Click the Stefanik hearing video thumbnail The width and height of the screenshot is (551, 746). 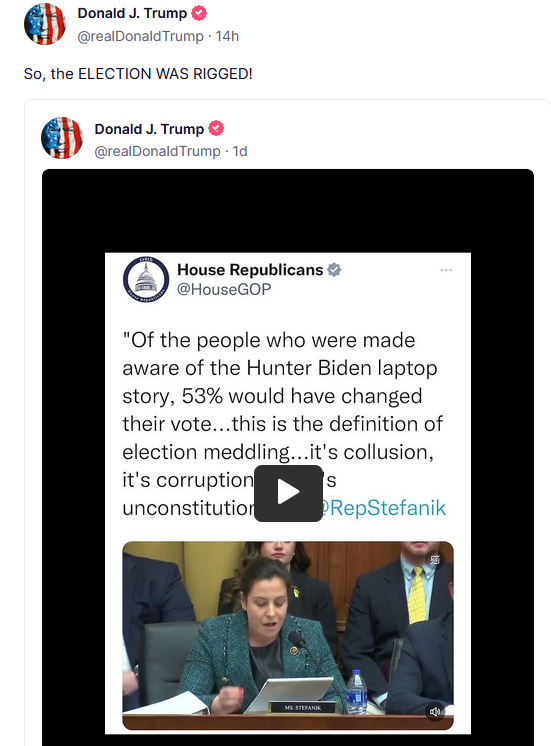pos(288,636)
